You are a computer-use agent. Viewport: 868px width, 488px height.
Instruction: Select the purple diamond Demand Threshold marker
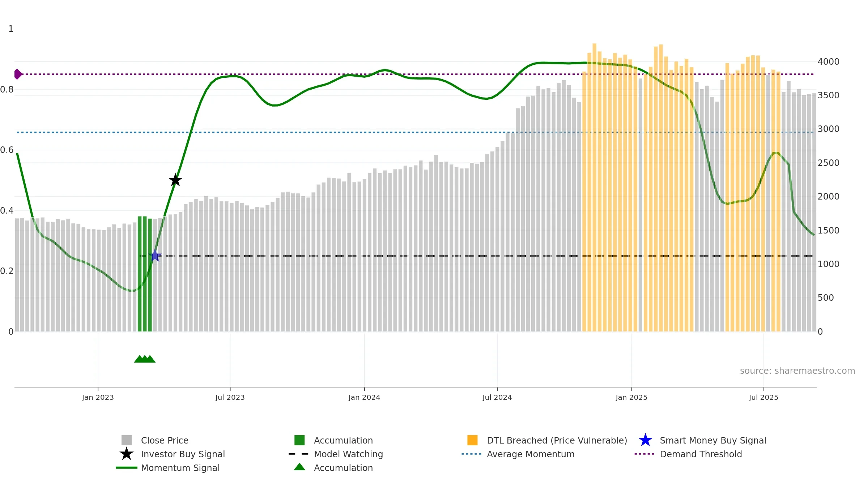[x=18, y=74]
